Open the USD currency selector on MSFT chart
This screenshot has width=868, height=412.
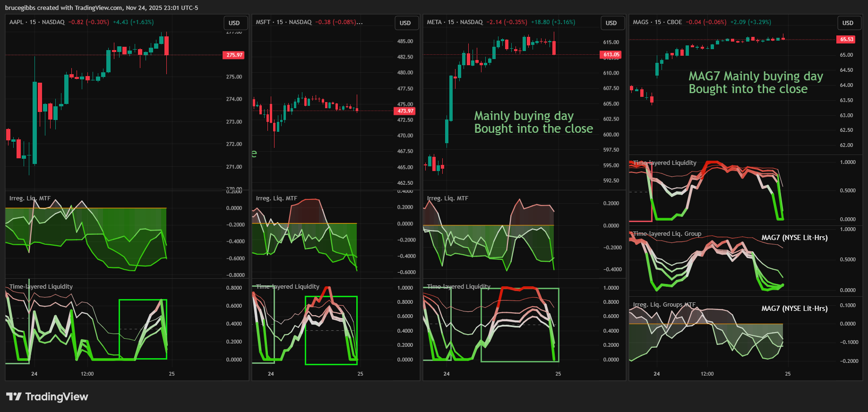click(x=405, y=23)
